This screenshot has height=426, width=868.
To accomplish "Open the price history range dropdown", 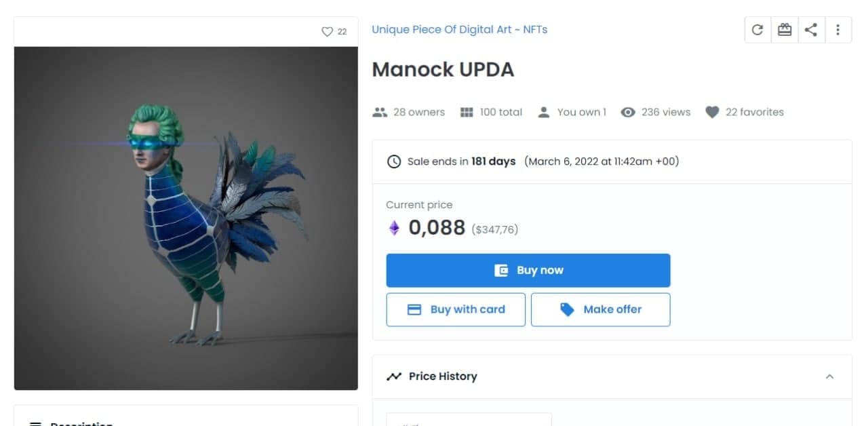I will pyautogui.click(x=469, y=421).
